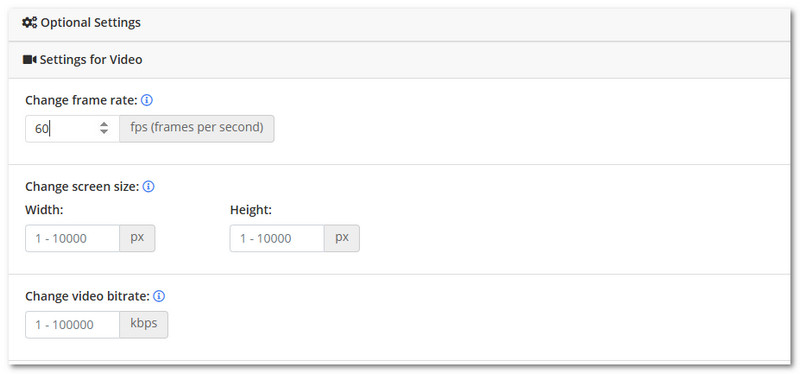Image resolution: width=800 pixels, height=374 pixels.
Task: Decrease frame rate with the down arrow
Action: pos(104,132)
